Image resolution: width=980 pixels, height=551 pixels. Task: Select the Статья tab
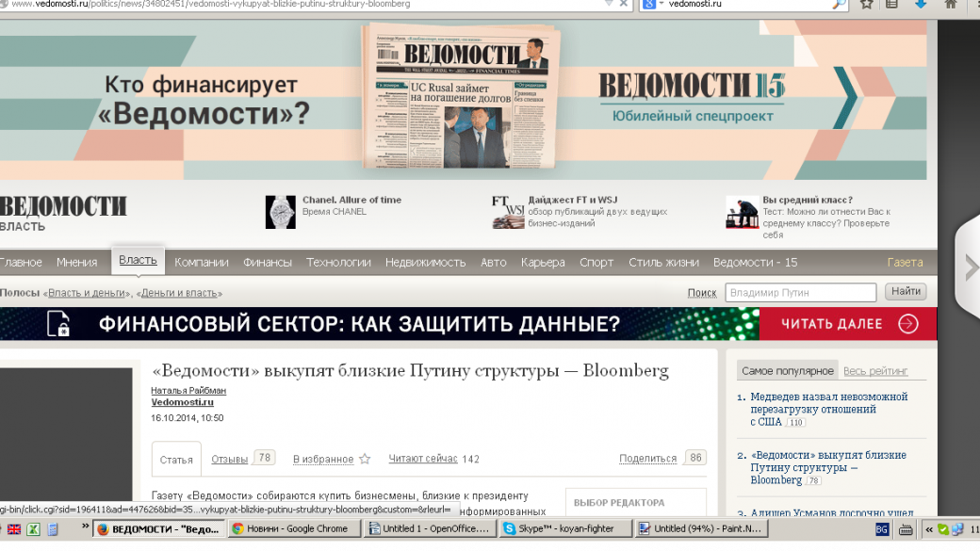pyautogui.click(x=176, y=460)
